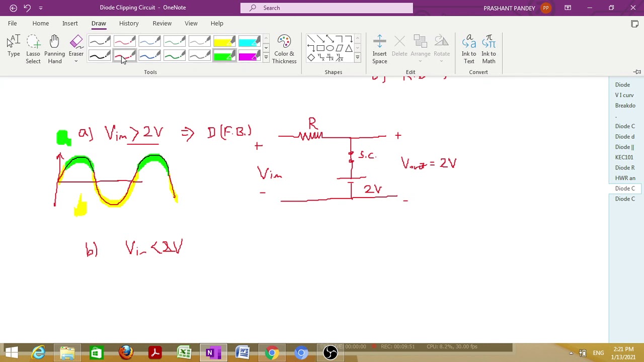Pick the thin gray pen, top row

point(199,41)
